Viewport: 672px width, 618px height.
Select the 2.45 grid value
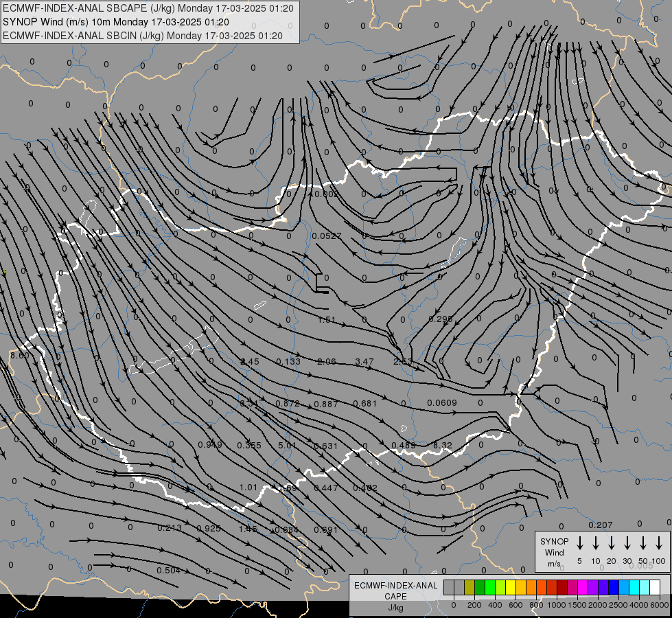249,362
